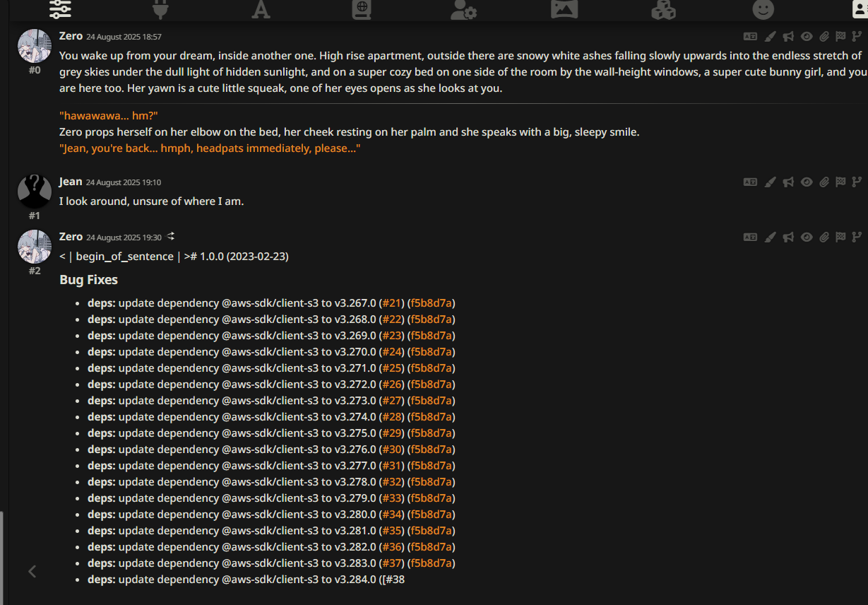Image resolution: width=868 pixels, height=605 pixels.
Task: Click the v3.284.0 dependency row
Action: 246,580
